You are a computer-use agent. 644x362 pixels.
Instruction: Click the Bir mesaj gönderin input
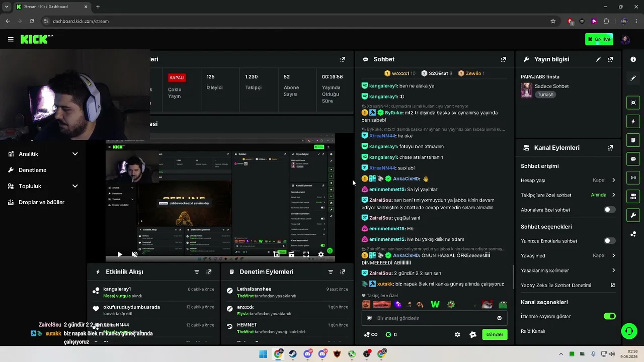click(434, 318)
